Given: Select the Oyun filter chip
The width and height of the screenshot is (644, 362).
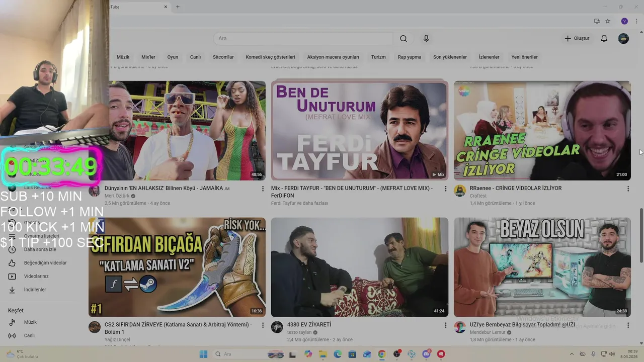Looking at the screenshot, I should click(x=173, y=57).
